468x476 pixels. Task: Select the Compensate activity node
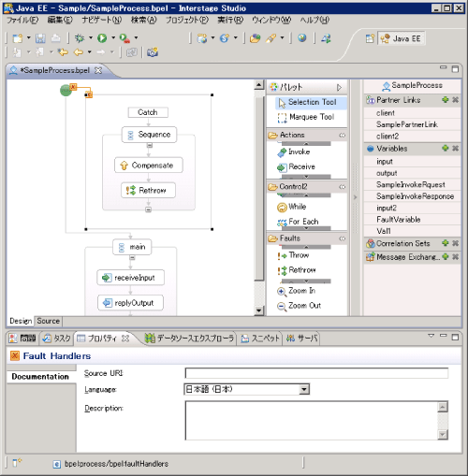[x=149, y=166]
